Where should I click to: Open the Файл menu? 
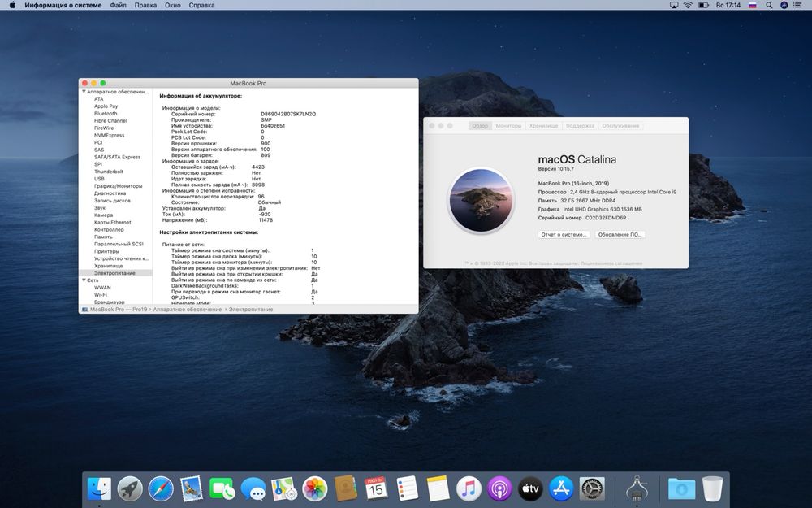pyautogui.click(x=118, y=5)
